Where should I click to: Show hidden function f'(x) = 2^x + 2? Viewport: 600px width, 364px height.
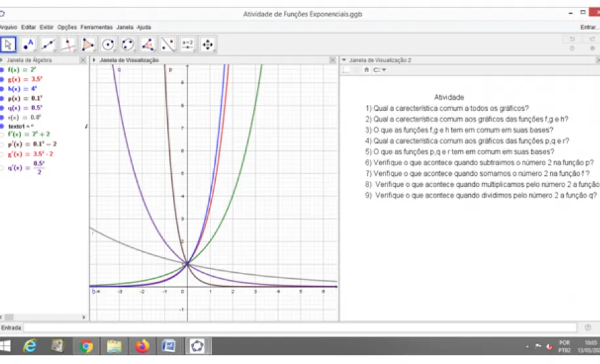[x=3, y=134]
